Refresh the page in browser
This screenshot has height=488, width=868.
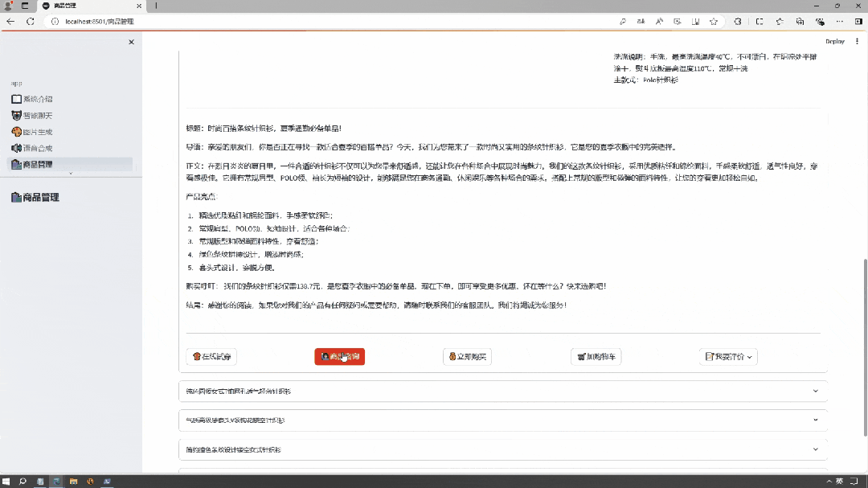pos(31,22)
